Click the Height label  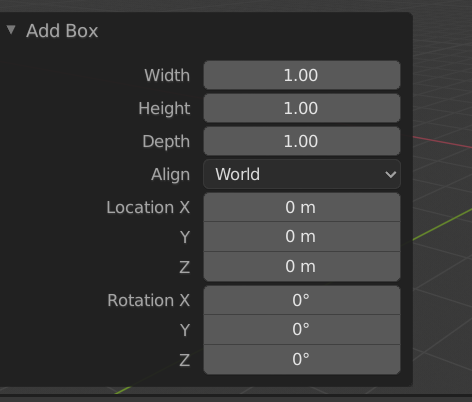tap(164, 108)
